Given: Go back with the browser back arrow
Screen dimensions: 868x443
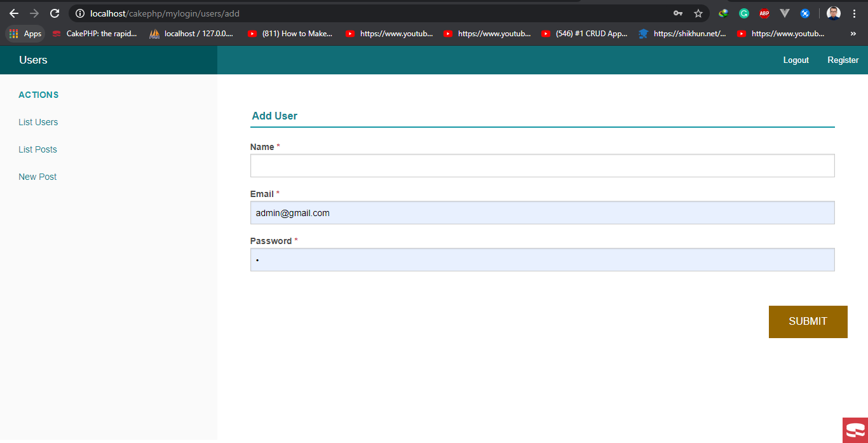Looking at the screenshot, I should tap(14, 13).
